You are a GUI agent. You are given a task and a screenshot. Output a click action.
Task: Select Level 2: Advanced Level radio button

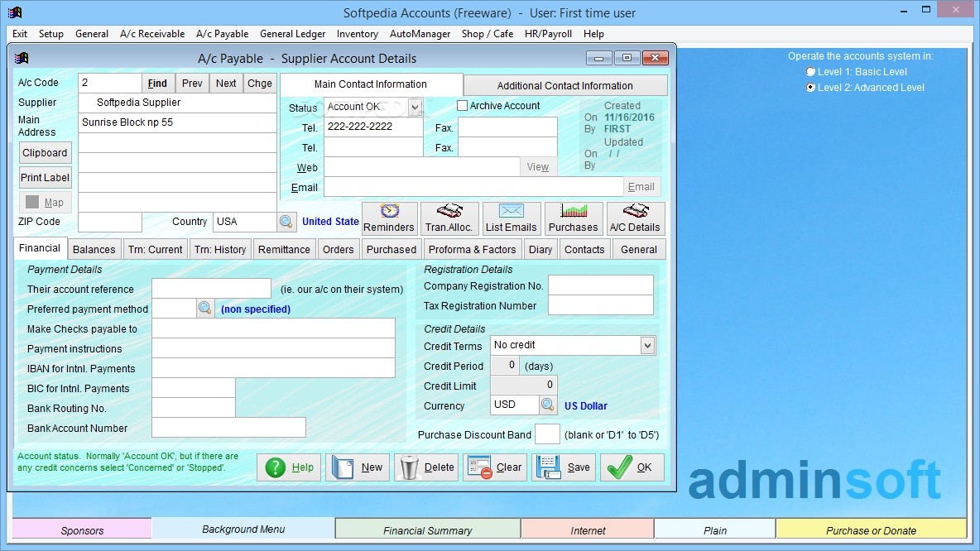[x=810, y=88]
